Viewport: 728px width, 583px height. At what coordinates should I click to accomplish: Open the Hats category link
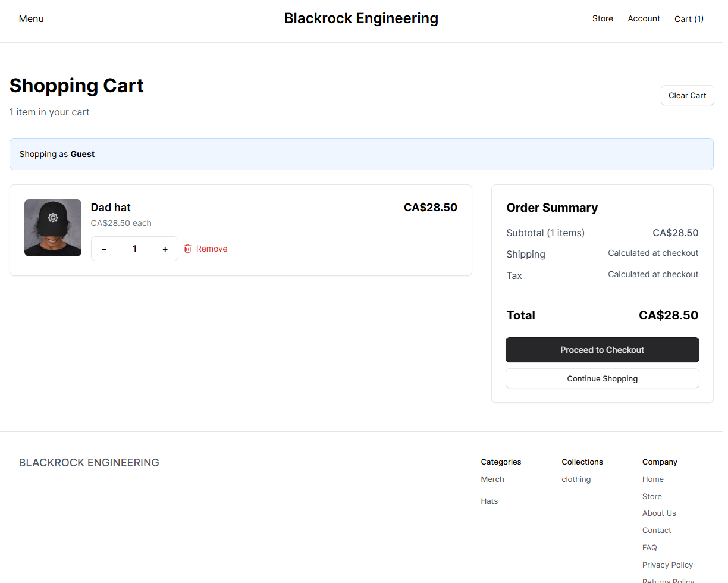[489, 501]
